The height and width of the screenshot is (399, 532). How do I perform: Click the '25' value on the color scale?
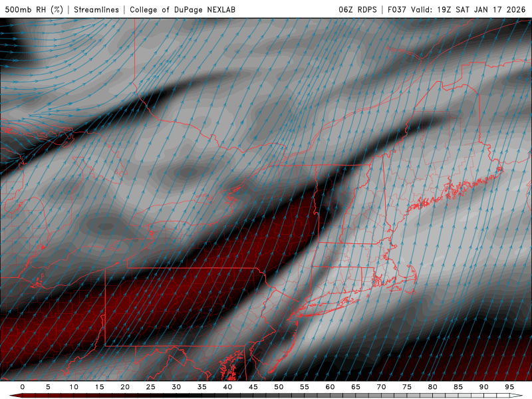(150, 387)
